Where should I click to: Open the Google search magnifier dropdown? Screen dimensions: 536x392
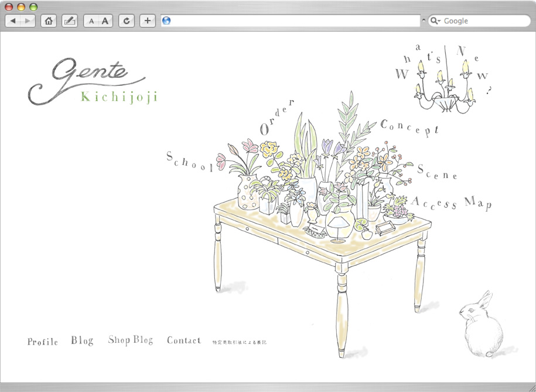[435, 21]
